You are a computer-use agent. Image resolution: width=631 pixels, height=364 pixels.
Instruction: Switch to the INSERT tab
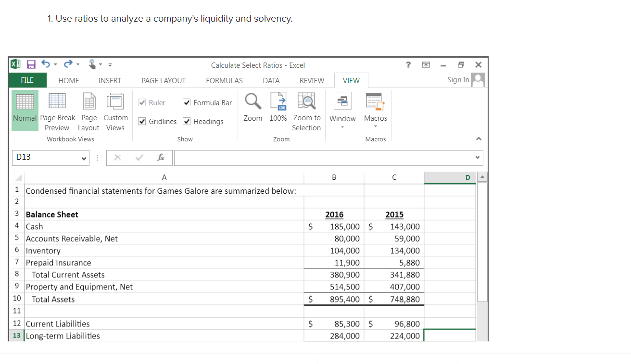click(110, 81)
